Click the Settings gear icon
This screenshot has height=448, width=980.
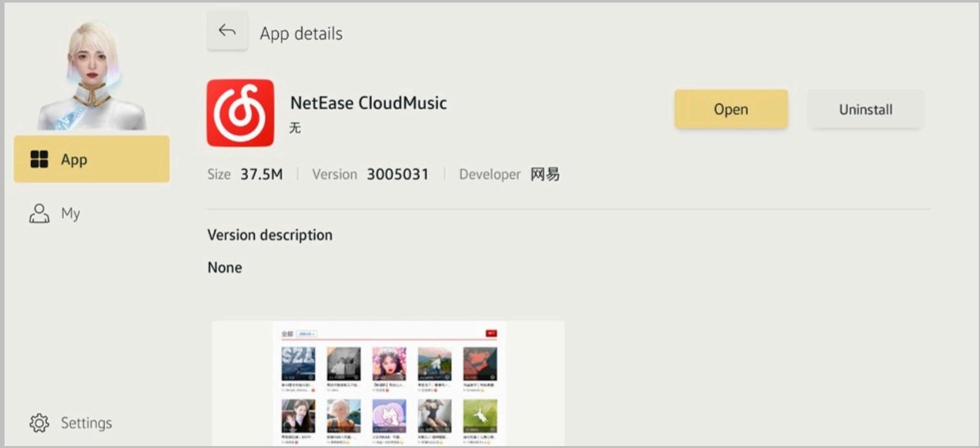pyautogui.click(x=39, y=423)
